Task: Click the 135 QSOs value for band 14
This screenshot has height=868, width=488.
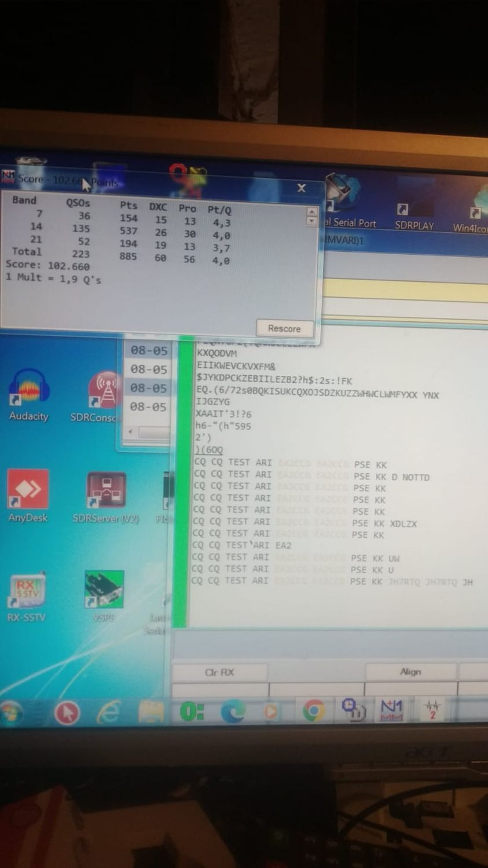Action: point(81,228)
